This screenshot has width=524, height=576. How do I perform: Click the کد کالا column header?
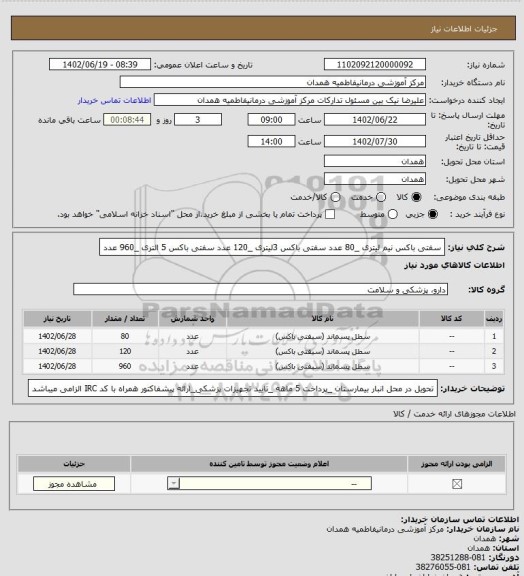point(452,318)
